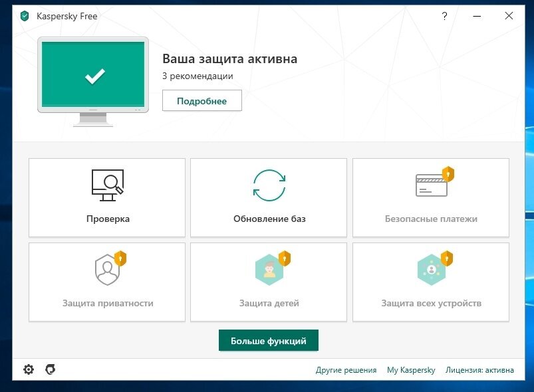Image resolution: width=534 pixels, height=392 pixels.
Task: Open the Защита приватности tile
Action: click(107, 282)
